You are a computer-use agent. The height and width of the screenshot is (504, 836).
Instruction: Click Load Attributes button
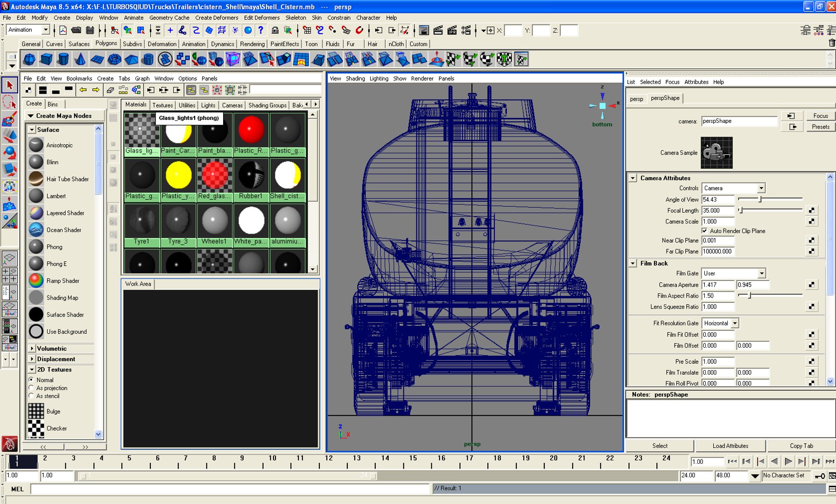(731, 446)
